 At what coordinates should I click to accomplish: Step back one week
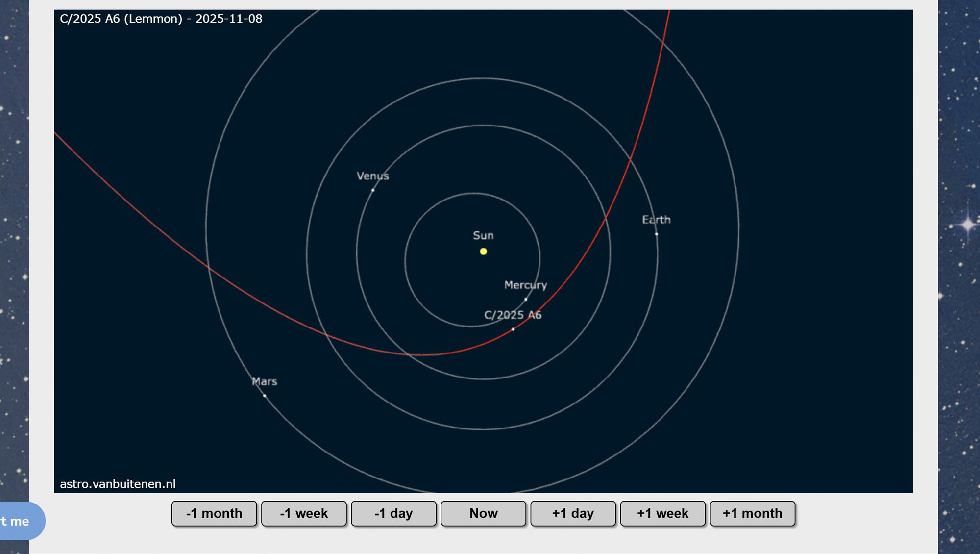click(304, 513)
